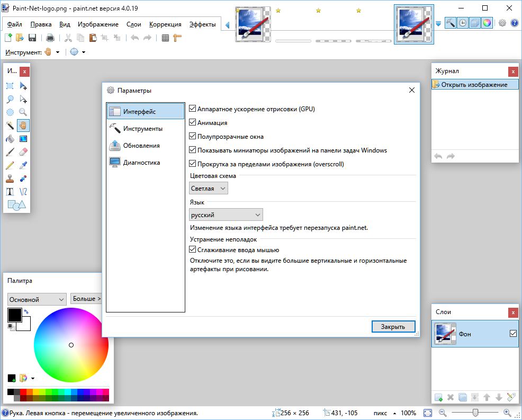Select the Move Selection tool

click(23, 99)
